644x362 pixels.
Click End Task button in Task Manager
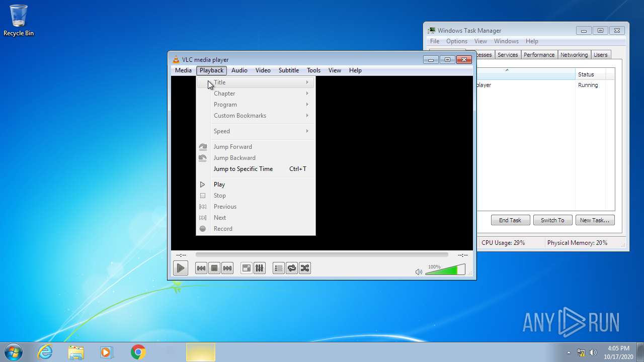[510, 220]
